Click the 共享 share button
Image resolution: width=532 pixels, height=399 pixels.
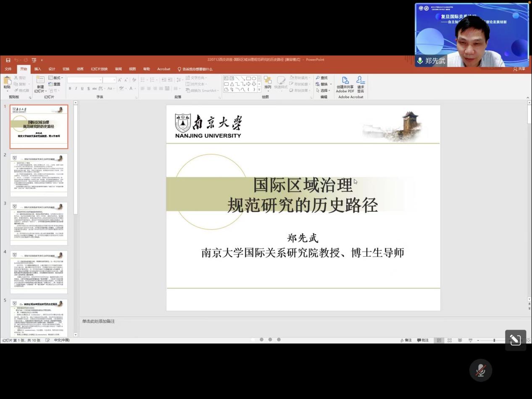tap(519, 69)
